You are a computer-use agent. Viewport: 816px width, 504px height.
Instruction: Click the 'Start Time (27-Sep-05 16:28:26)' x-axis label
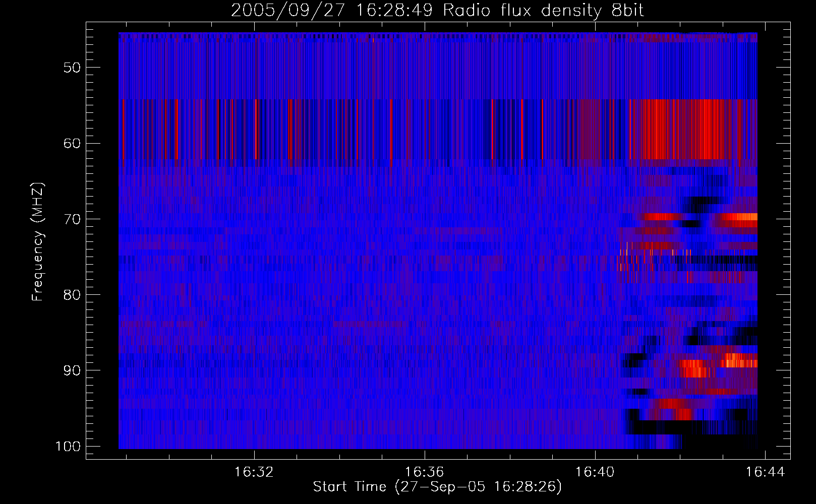pos(437,487)
